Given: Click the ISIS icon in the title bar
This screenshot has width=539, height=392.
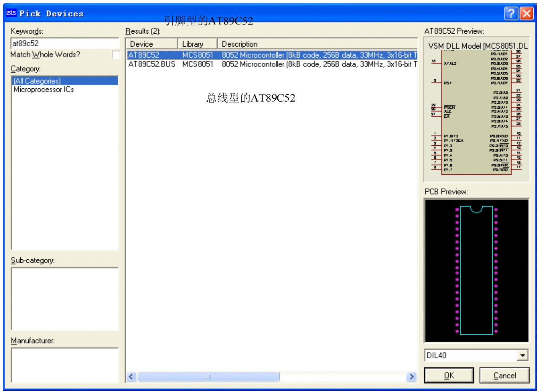Looking at the screenshot, I should 11,13.
